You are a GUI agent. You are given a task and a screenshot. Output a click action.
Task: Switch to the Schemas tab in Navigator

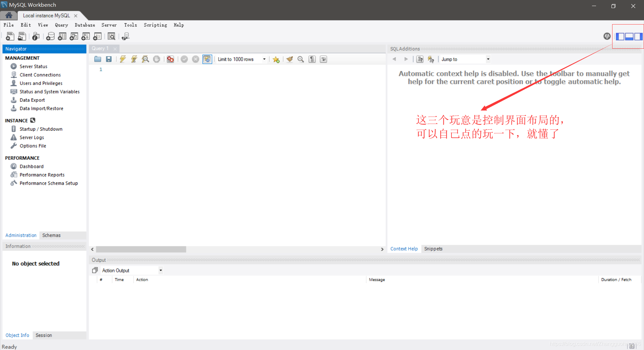click(51, 235)
